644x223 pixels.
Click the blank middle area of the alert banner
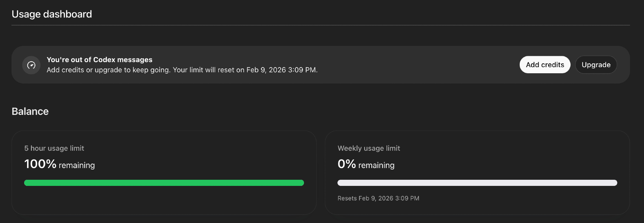pos(419,65)
